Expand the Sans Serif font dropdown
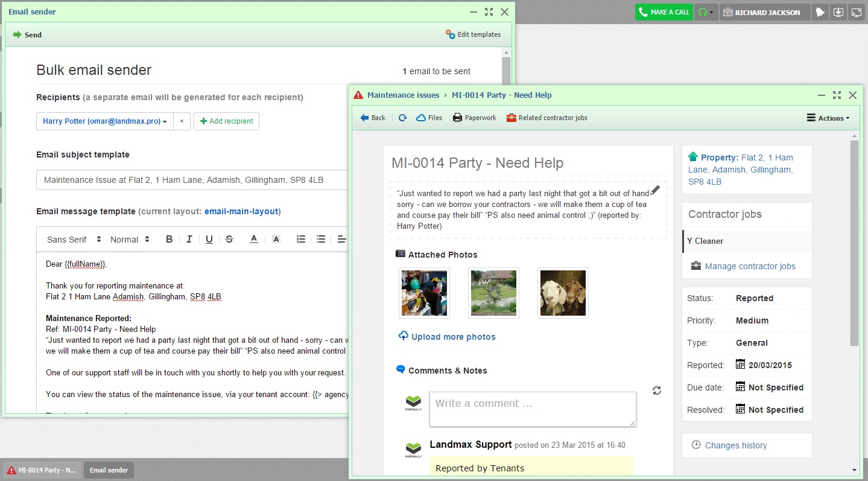 coord(74,240)
